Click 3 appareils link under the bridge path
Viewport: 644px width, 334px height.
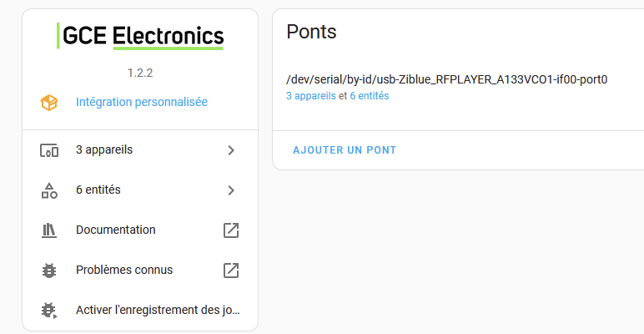(311, 96)
